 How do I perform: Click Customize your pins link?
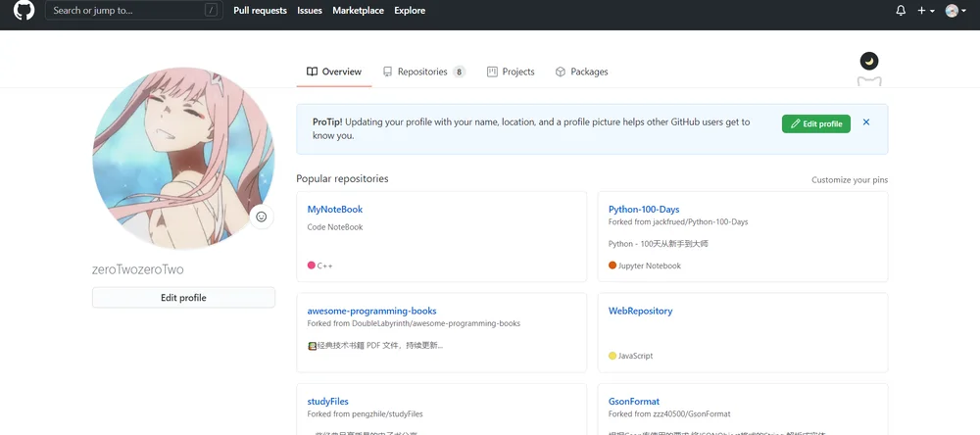click(850, 180)
